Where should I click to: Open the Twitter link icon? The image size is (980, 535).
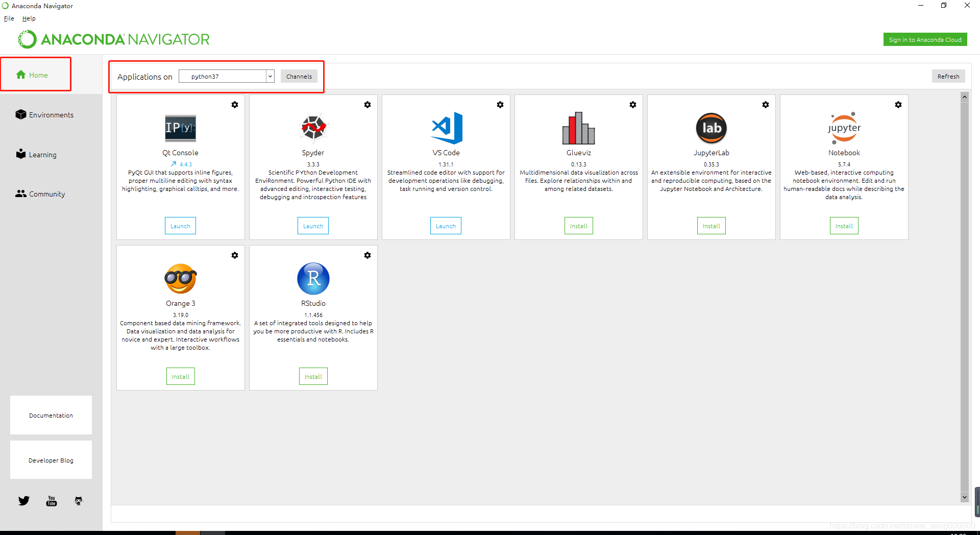24,501
